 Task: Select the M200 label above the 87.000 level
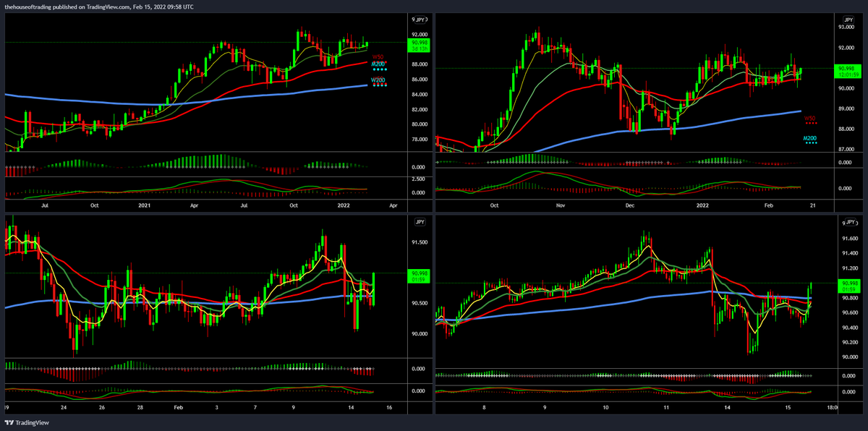click(811, 140)
